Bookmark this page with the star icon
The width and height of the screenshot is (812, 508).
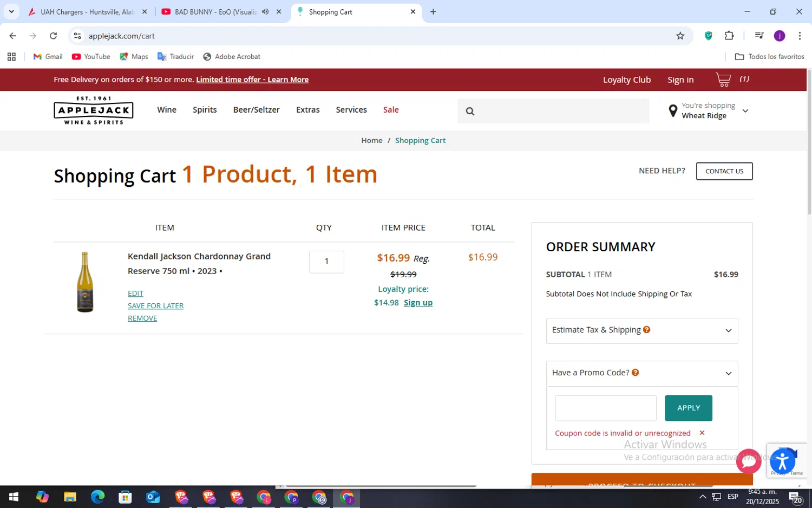pyautogui.click(x=680, y=36)
